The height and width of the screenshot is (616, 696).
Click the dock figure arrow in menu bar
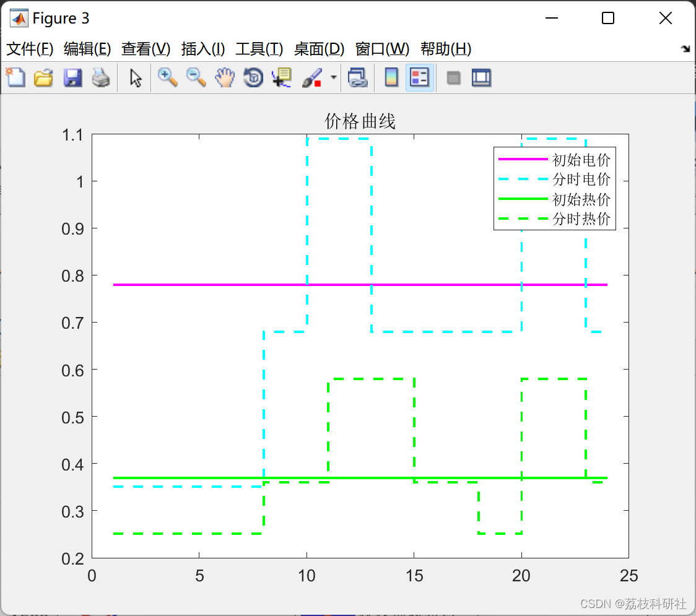pyautogui.click(x=685, y=49)
